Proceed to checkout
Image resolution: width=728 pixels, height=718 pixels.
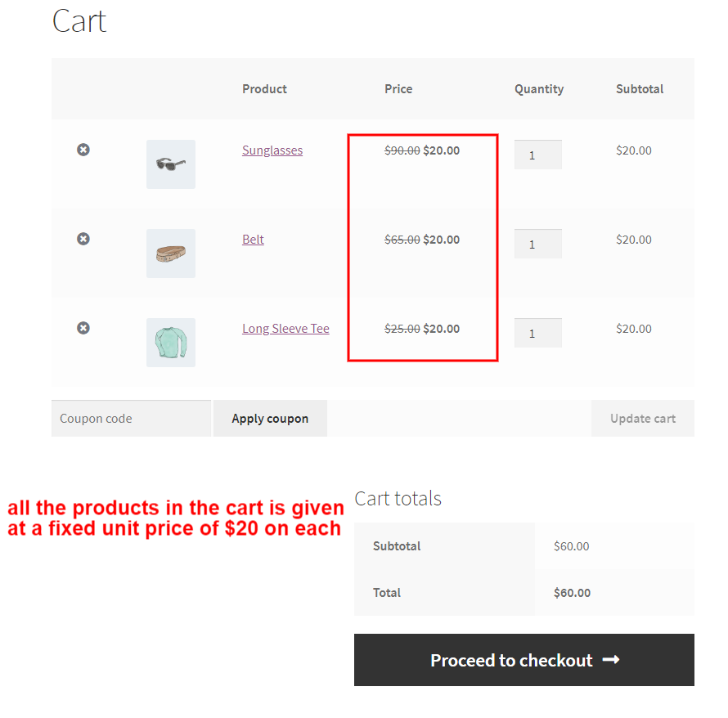coord(524,660)
